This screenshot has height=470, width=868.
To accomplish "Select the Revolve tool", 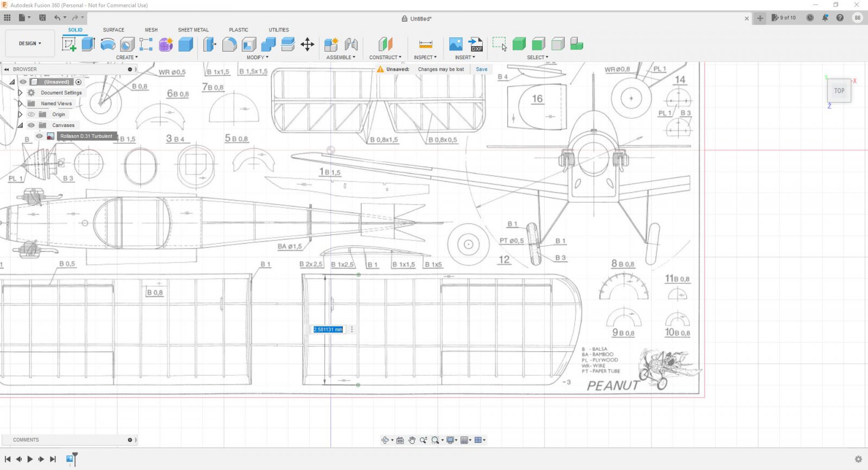I will pyautogui.click(x=108, y=44).
